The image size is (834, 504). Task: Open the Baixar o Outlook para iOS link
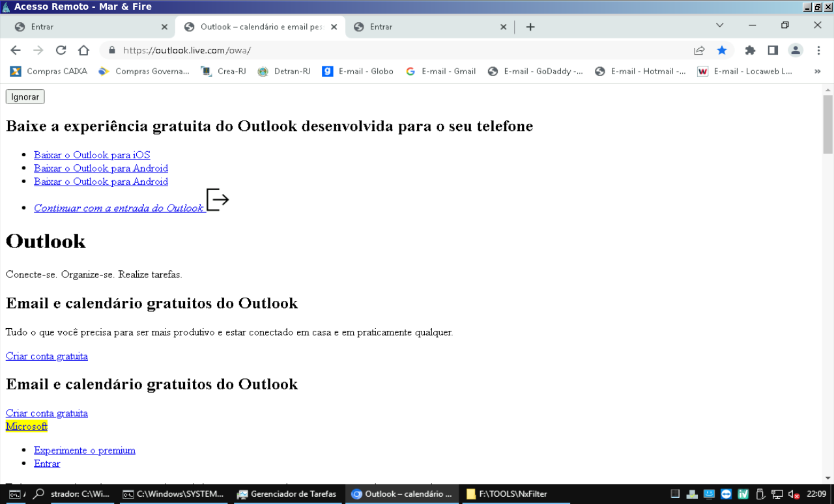click(92, 155)
